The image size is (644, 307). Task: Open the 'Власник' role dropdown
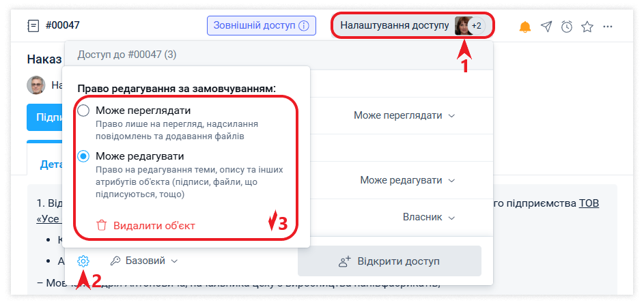point(428,218)
